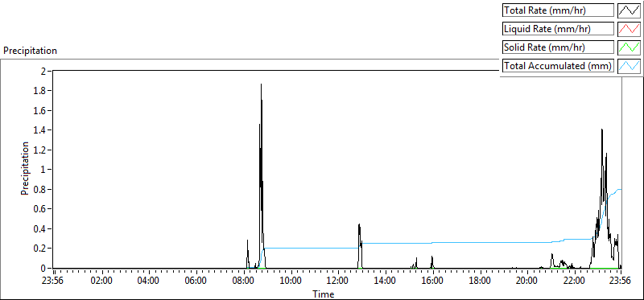Click the Total Rate black line icon
The width and height of the screenshot is (644, 300).
click(629, 10)
